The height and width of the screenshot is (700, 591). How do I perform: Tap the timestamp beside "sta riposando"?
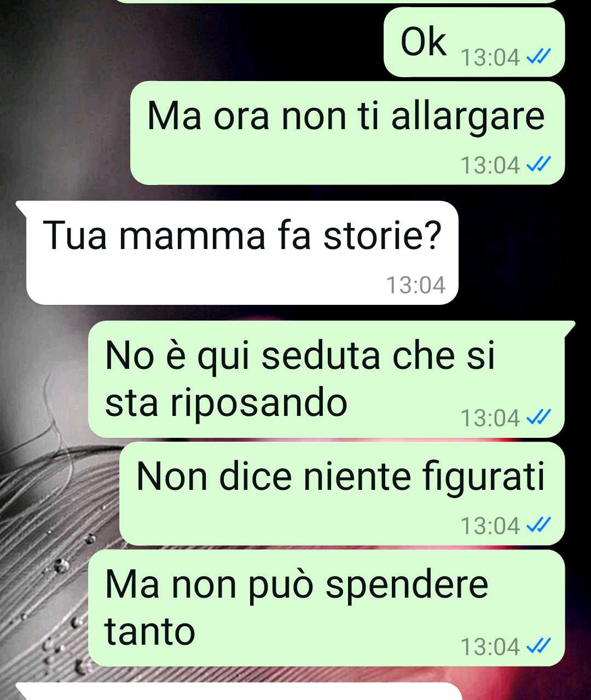point(490,418)
